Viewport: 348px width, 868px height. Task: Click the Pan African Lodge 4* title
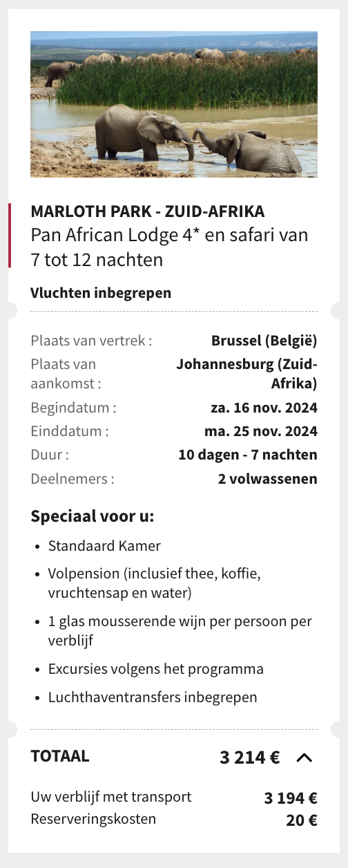point(169,247)
